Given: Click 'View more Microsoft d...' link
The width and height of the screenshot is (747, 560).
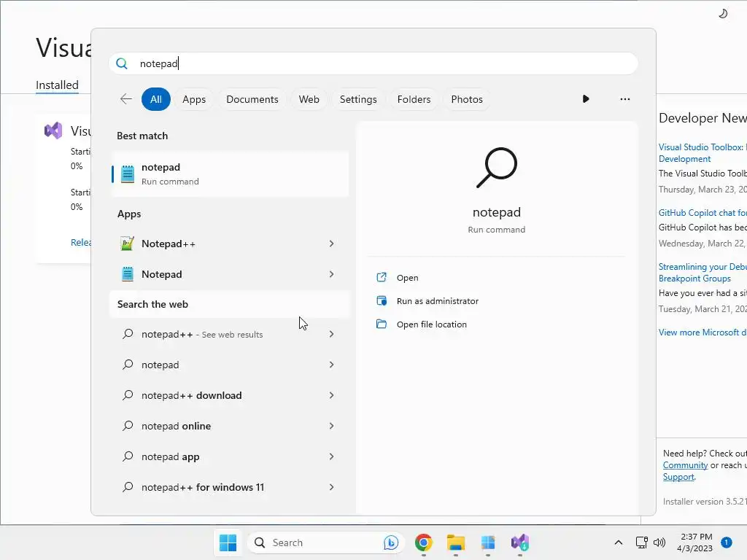Looking at the screenshot, I should click(703, 332).
